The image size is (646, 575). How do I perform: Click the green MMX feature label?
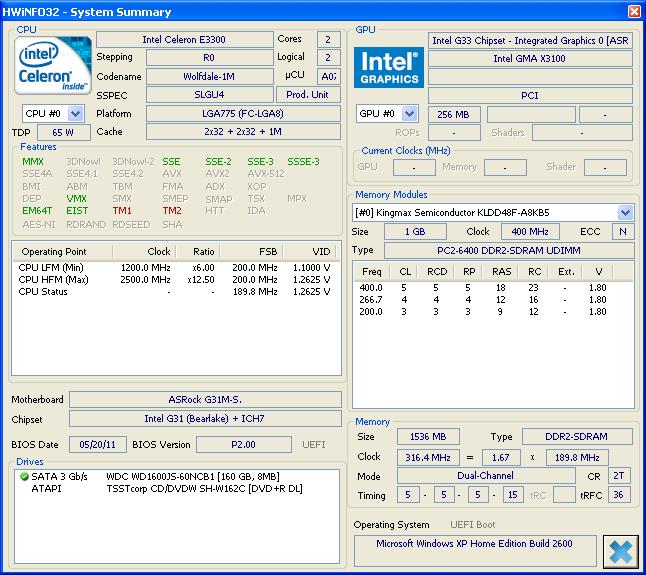tap(33, 162)
